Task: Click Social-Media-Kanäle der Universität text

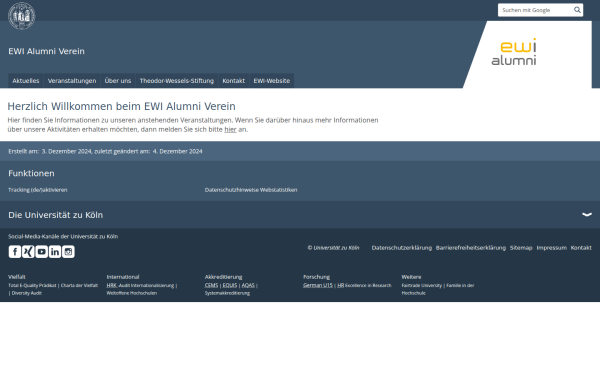Action: pyautogui.click(x=63, y=236)
